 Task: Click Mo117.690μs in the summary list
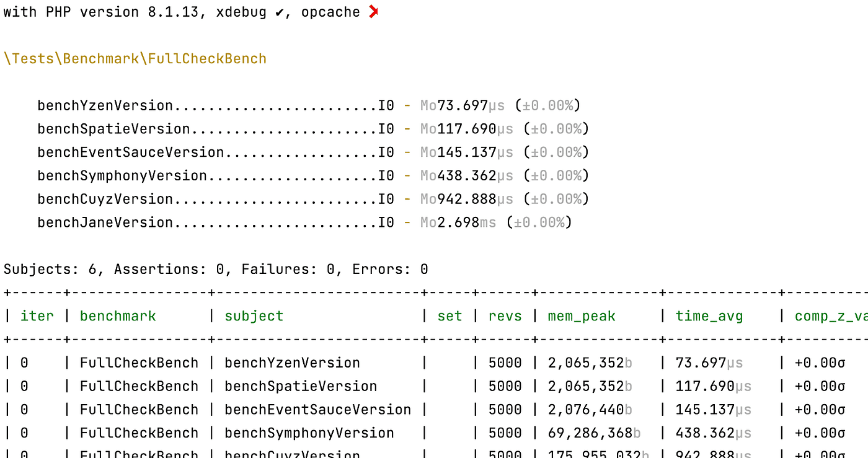pos(467,129)
